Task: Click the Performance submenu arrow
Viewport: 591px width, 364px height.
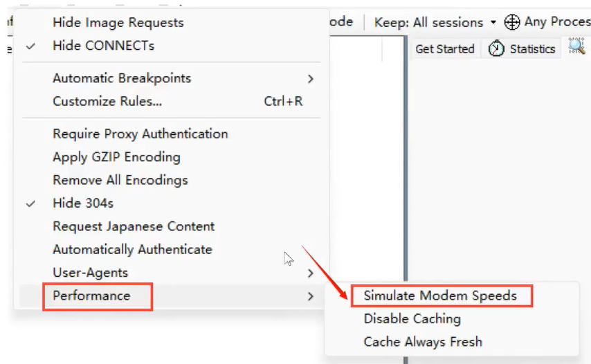Action: [x=310, y=296]
